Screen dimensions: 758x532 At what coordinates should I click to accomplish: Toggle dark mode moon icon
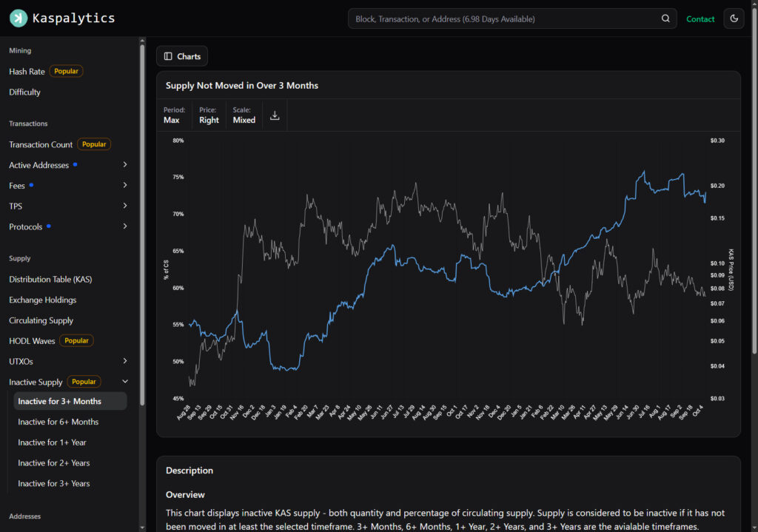click(x=734, y=18)
